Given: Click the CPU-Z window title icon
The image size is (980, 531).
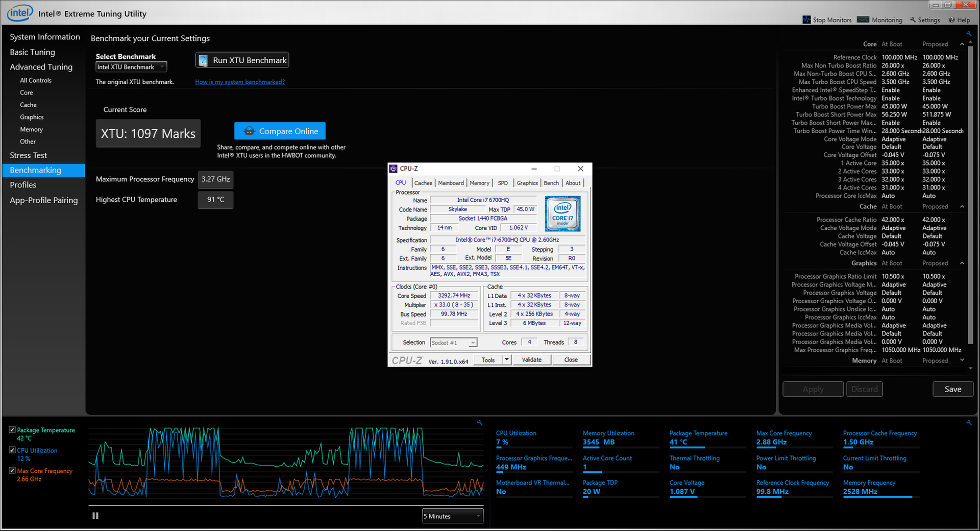Looking at the screenshot, I should (393, 168).
